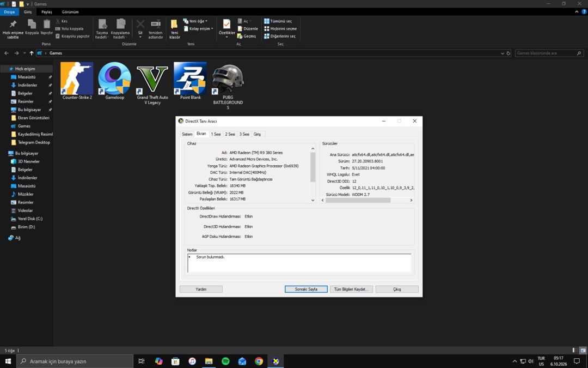
Task: Open the Özellikler dropdown arrow
Action: (227, 37)
